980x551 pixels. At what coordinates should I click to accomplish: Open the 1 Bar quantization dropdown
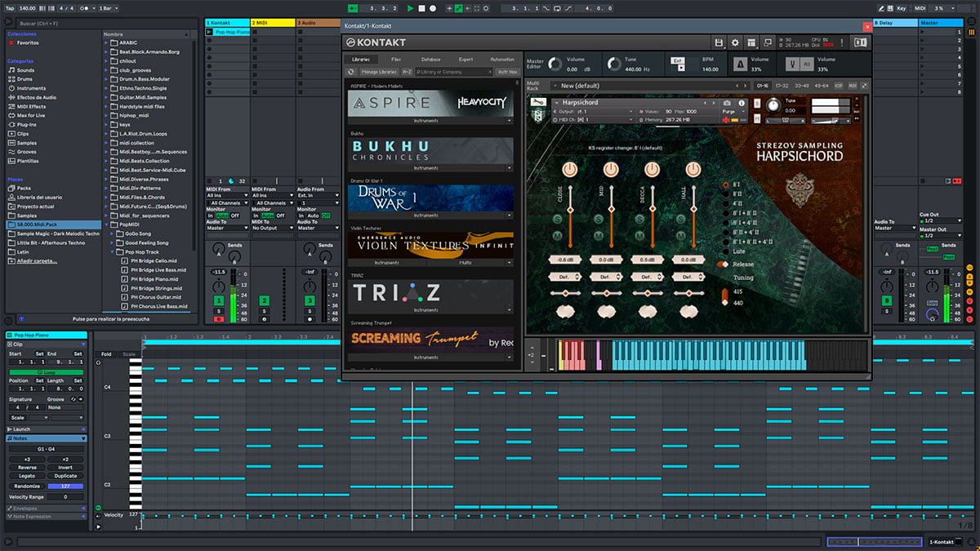(x=108, y=8)
